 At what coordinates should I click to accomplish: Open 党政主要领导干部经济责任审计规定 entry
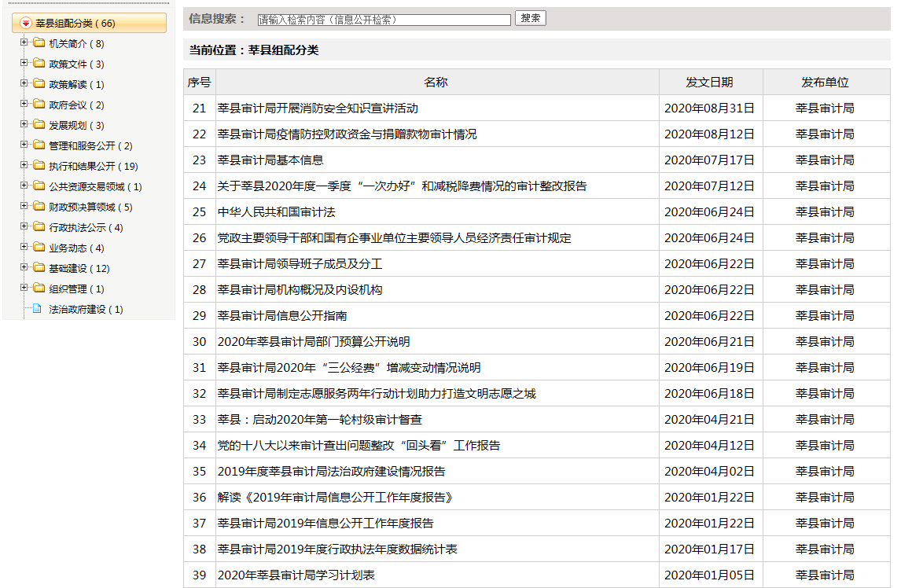(x=394, y=237)
